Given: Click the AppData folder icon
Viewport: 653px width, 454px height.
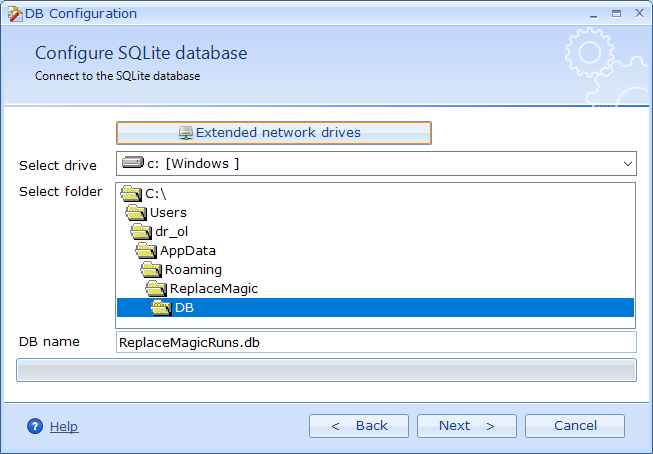Looking at the screenshot, I should (146, 250).
